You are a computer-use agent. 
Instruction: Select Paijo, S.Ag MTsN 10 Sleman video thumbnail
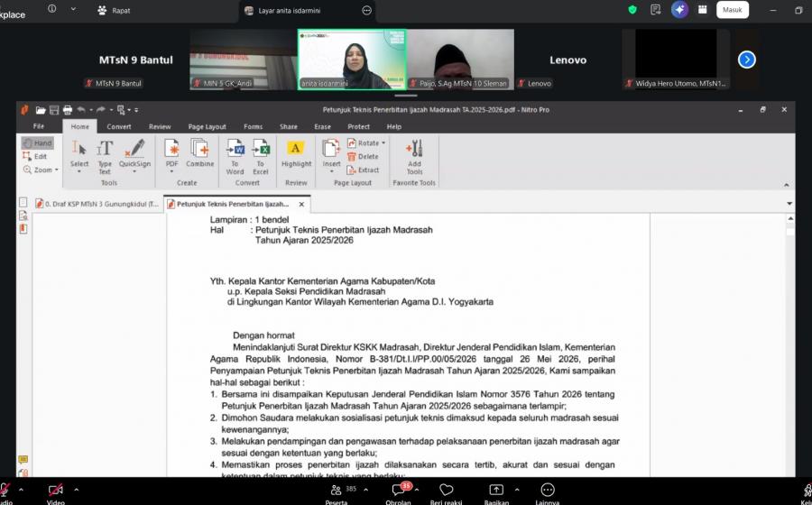coord(460,60)
